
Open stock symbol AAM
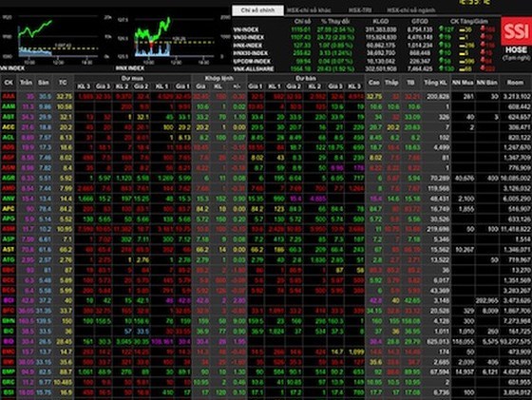tap(9, 106)
